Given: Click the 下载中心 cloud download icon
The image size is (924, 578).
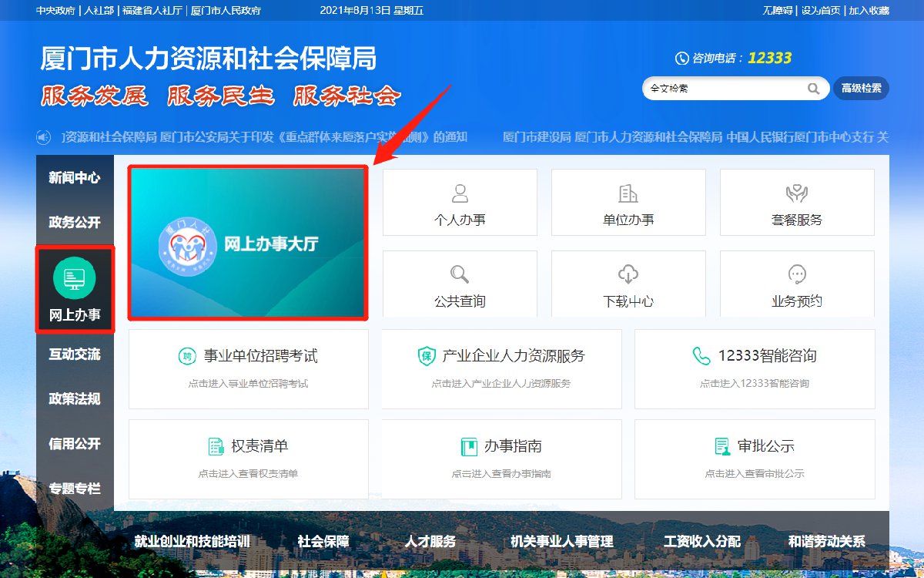Looking at the screenshot, I should pos(628,274).
